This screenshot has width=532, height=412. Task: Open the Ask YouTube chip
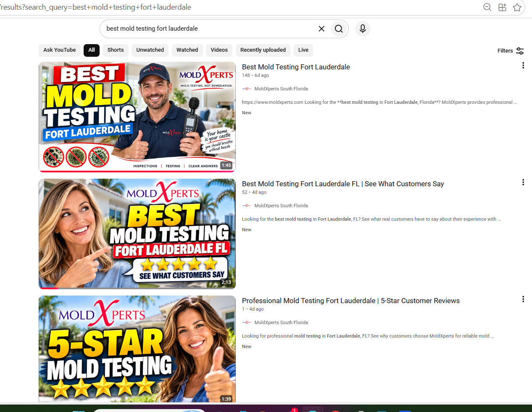click(60, 50)
